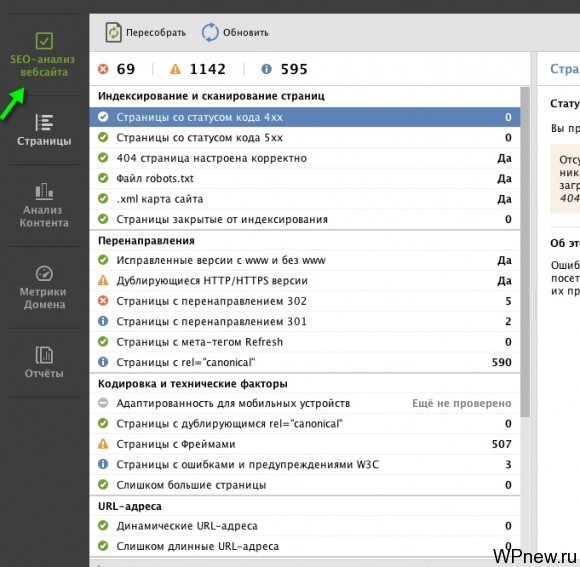This screenshot has width=580, height=567.
Task: Select row Адаптированность для мобильных устройств
Action: coord(305,403)
